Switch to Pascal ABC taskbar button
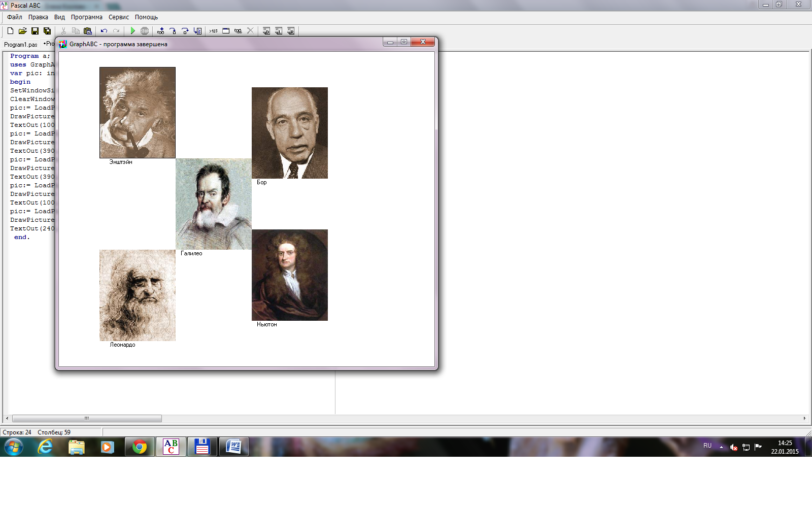 171,447
